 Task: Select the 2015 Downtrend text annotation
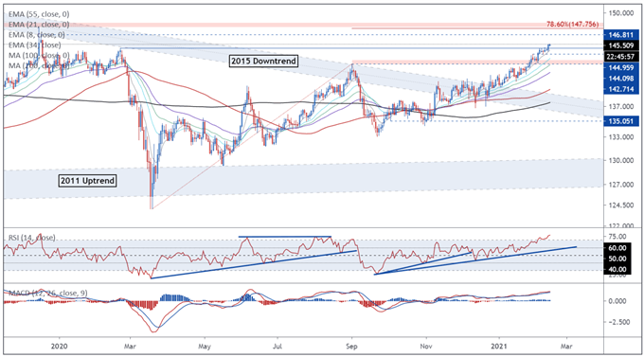pos(263,62)
